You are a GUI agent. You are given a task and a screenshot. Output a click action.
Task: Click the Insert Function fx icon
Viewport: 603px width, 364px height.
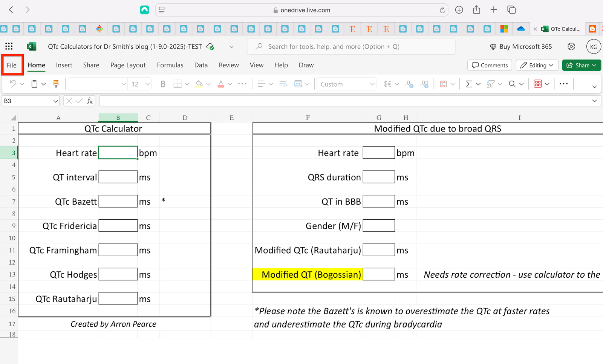[90, 101]
